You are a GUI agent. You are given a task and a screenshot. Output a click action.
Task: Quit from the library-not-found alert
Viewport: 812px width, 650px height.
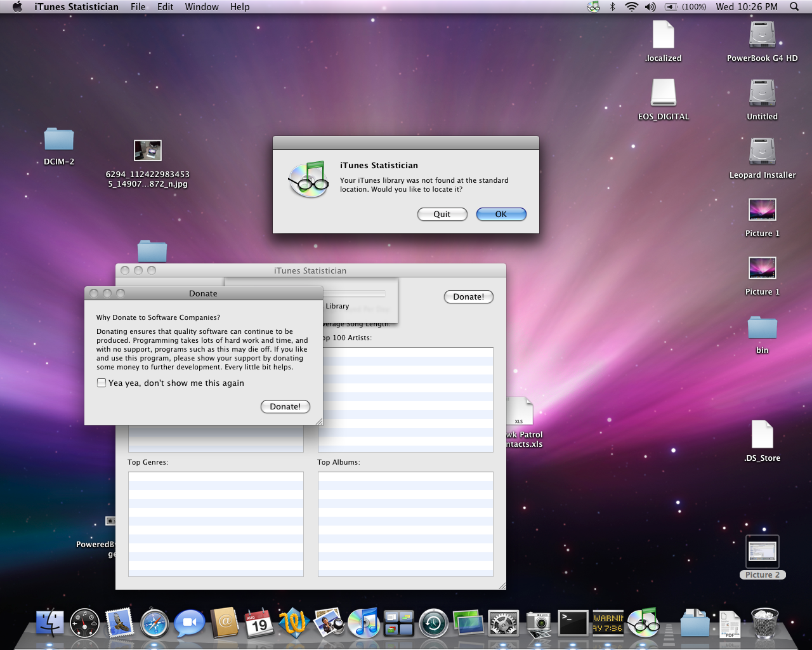click(442, 215)
